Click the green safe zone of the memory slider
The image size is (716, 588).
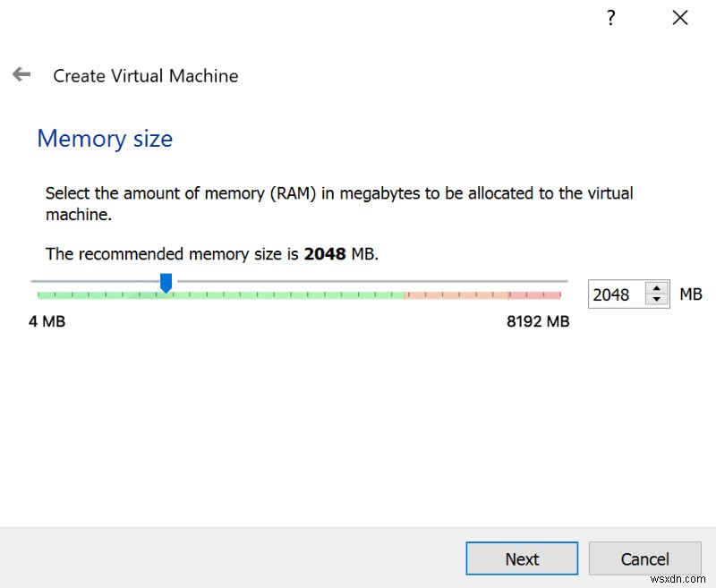coord(268,293)
